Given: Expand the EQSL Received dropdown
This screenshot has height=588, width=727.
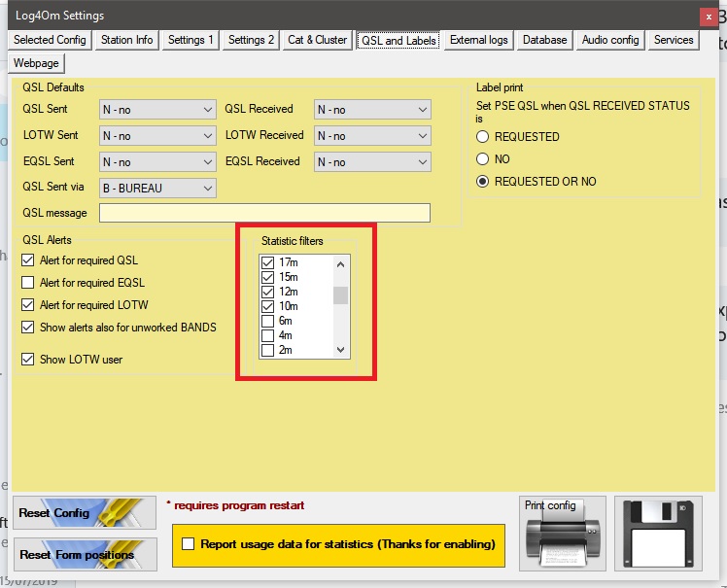Looking at the screenshot, I should click(372, 162).
